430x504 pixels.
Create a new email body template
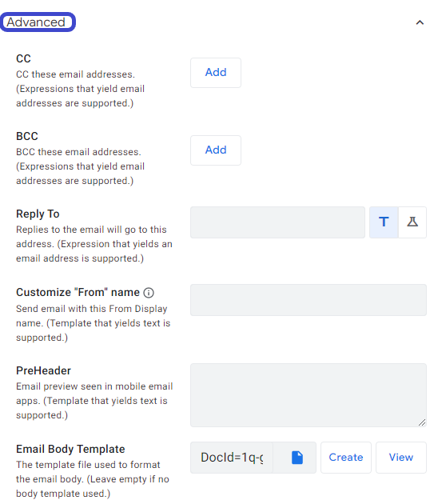[x=346, y=458]
